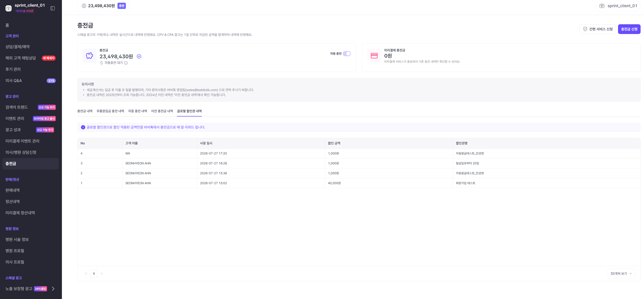Click the 간편 서비스 신청 button

coord(597,29)
